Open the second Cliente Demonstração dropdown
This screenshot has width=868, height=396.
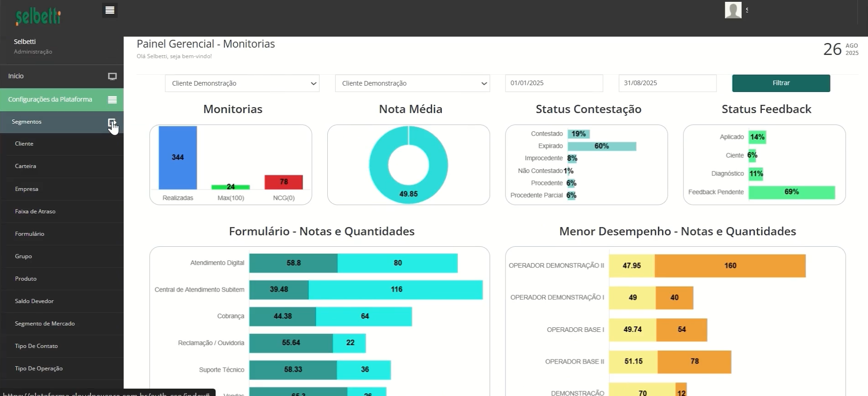[x=412, y=83]
